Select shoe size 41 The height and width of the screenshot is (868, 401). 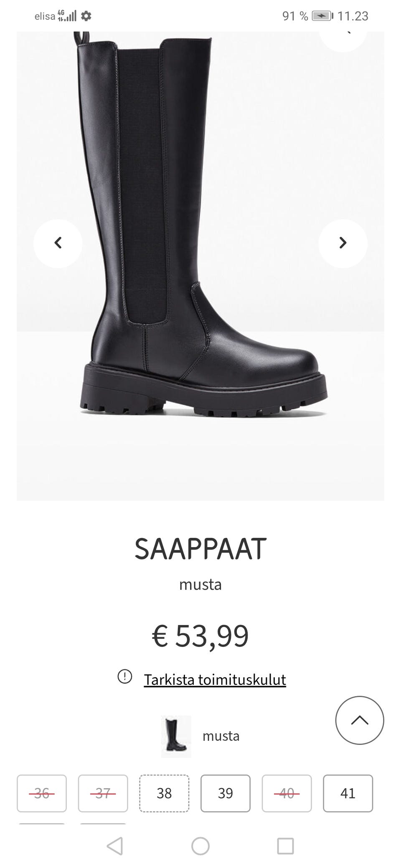(x=348, y=793)
